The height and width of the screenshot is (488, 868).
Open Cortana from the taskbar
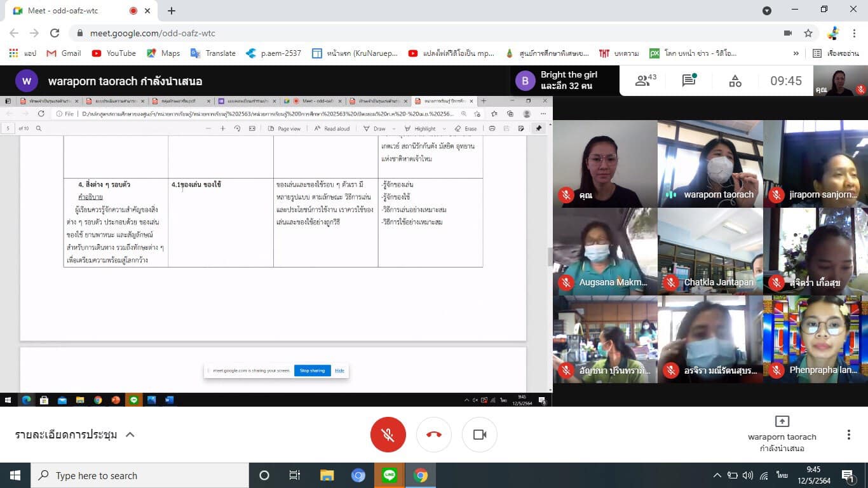click(264, 475)
